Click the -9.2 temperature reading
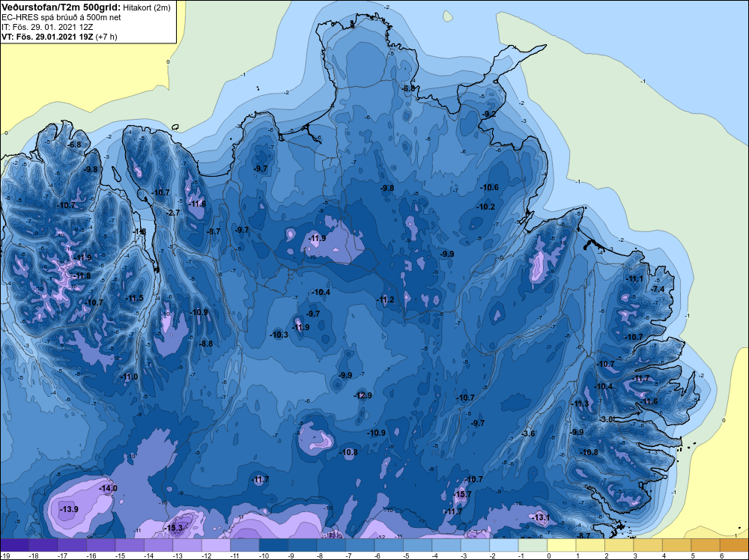This screenshot has width=749, height=560. click(x=488, y=114)
